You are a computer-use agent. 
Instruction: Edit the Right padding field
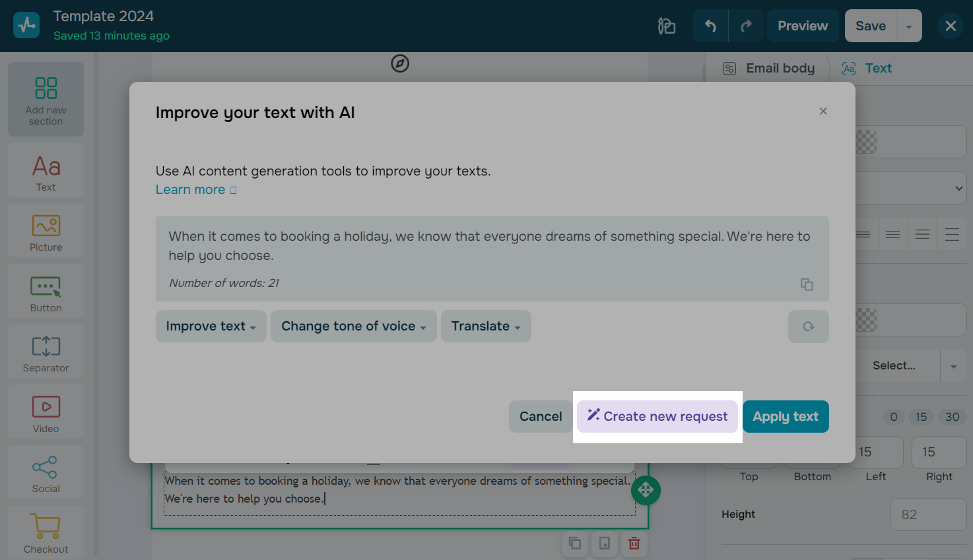point(939,452)
